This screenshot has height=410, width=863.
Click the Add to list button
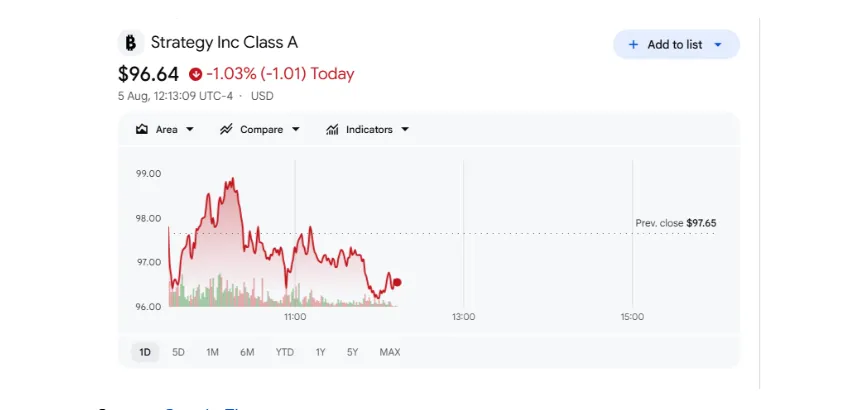pyautogui.click(x=676, y=45)
